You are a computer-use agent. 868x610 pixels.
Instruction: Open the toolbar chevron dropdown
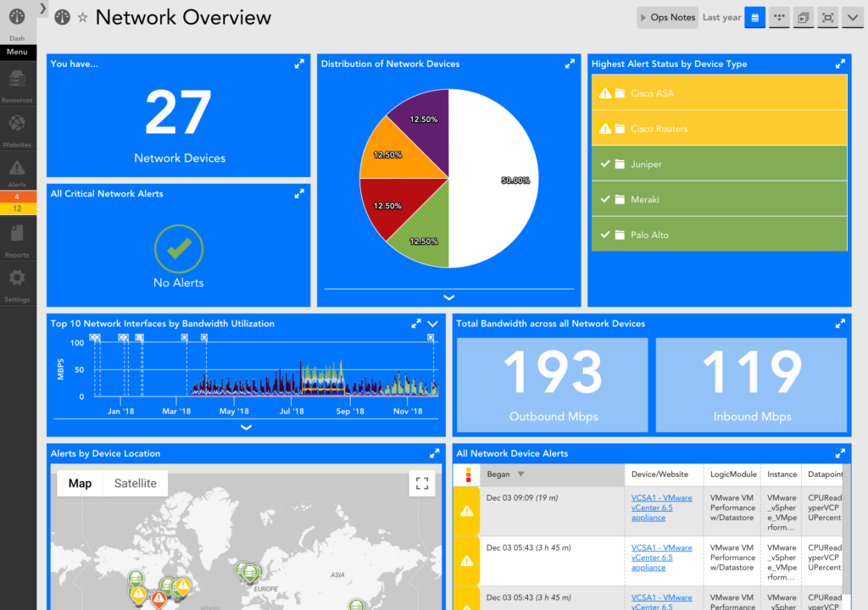pos(851,17)
